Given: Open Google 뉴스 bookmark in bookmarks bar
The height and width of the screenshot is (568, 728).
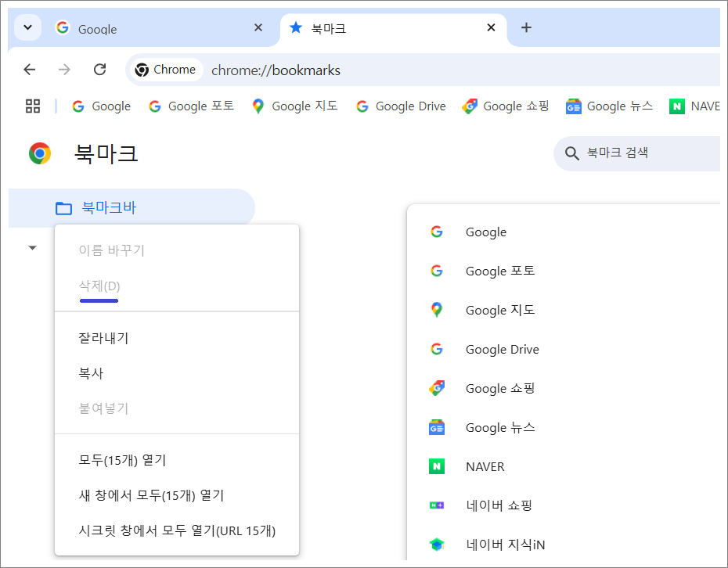Looking at the screenshot, I should pos(609,106).
